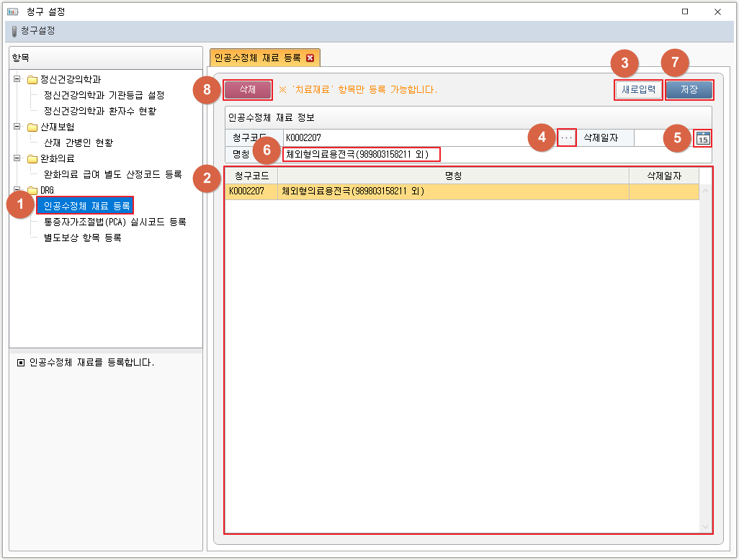The width and height of the screenshot is (739, 560).
Task: Collapse the 정신건강의학과 tree folder
Action: 17,79
